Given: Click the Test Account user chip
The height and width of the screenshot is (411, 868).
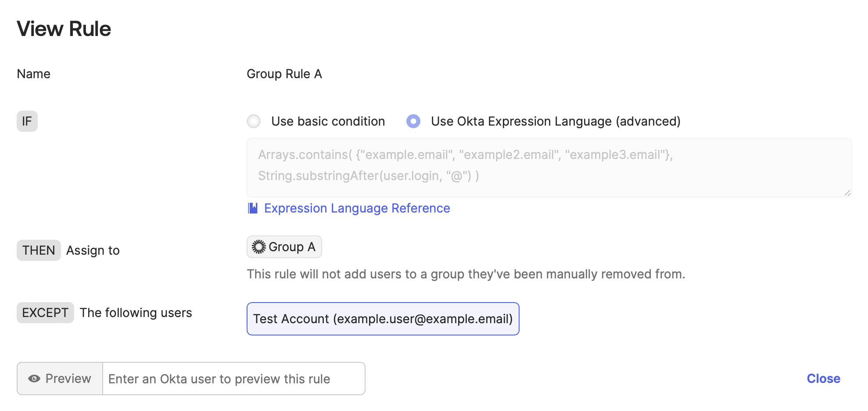Looking at the screenshot, I should (x=383, y=319).
